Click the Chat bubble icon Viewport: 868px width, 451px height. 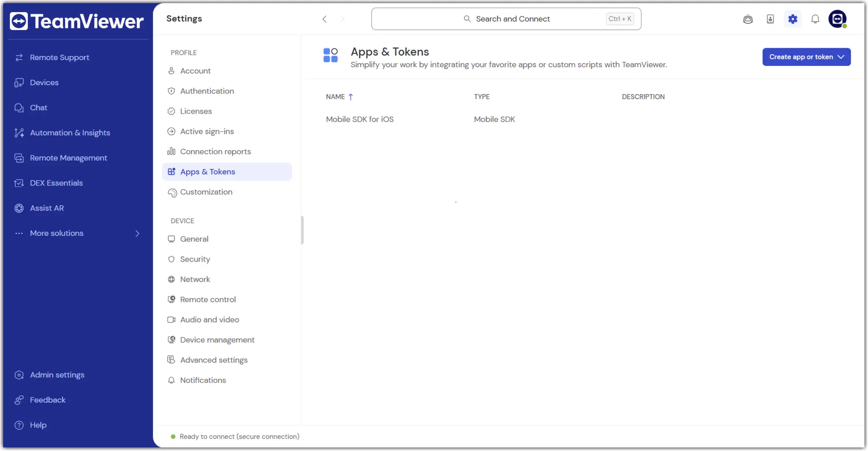[19, 108]
